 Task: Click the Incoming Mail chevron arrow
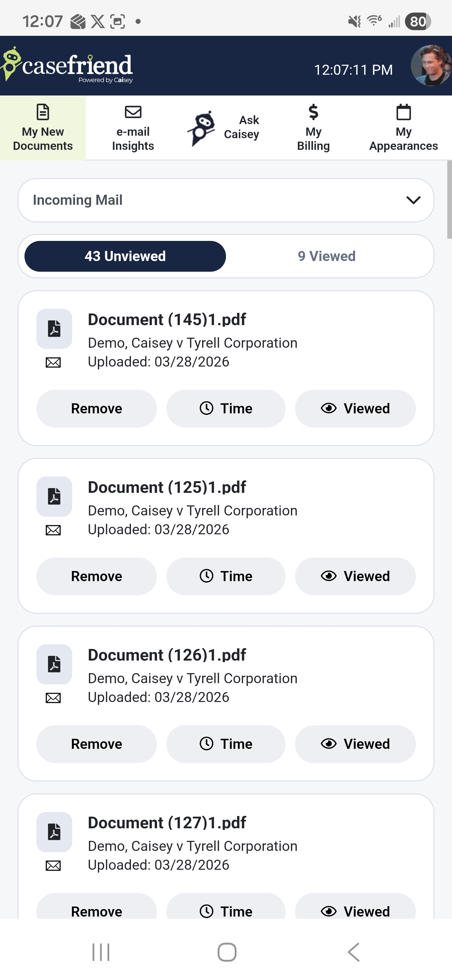(x=413, y=200)
